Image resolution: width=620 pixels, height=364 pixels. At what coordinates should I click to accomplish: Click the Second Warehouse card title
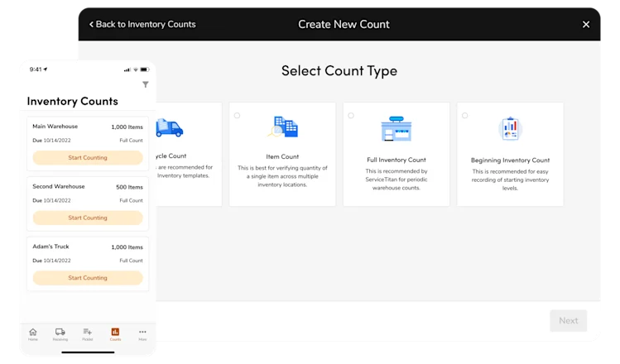point(59,186)
